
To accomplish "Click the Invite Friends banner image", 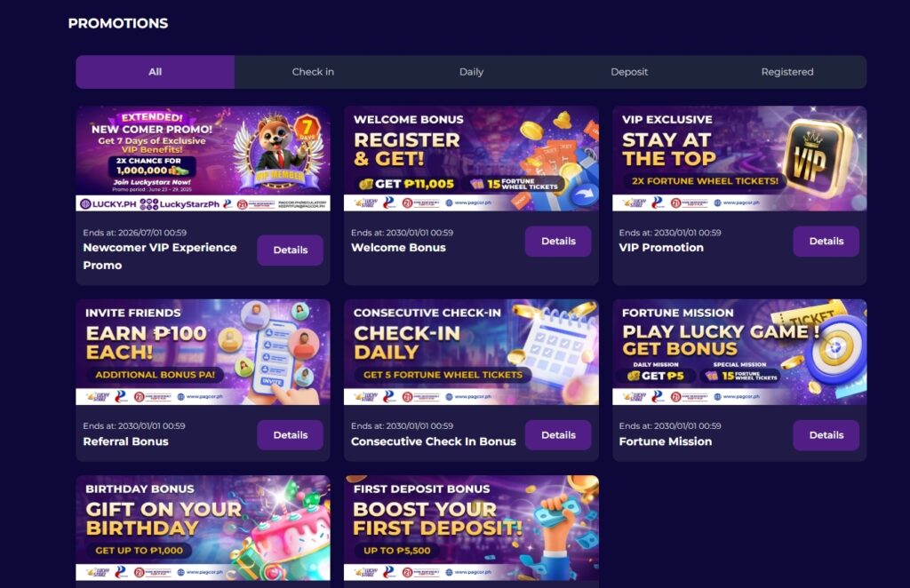I will [203, 352].
